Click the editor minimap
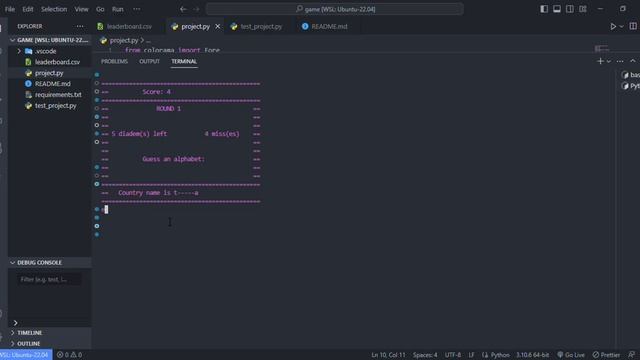Screen dimensions: 640x360 pyautogui.click(x=602, y=49)
